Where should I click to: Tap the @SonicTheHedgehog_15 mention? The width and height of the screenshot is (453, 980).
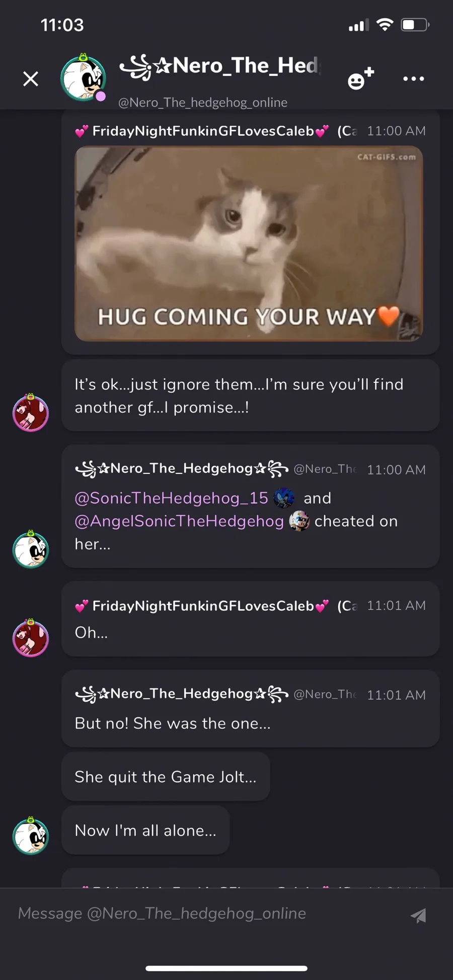click(x=171, y=498)
